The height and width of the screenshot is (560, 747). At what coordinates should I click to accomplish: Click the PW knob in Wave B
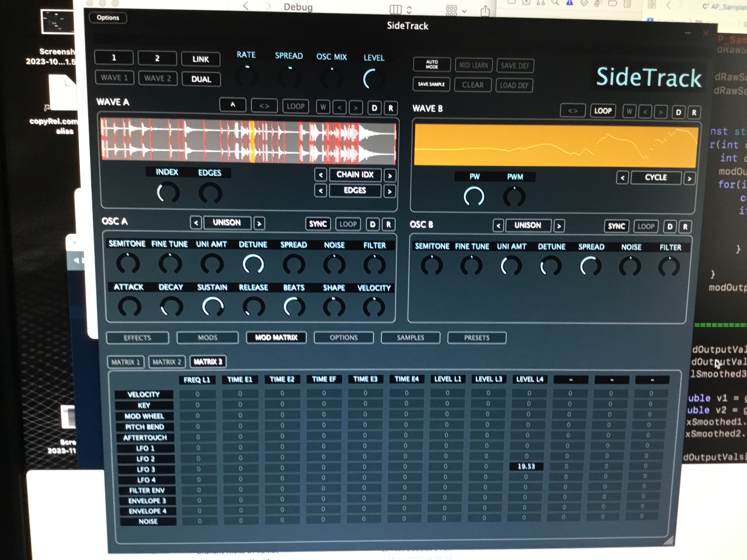coord(474,197)
